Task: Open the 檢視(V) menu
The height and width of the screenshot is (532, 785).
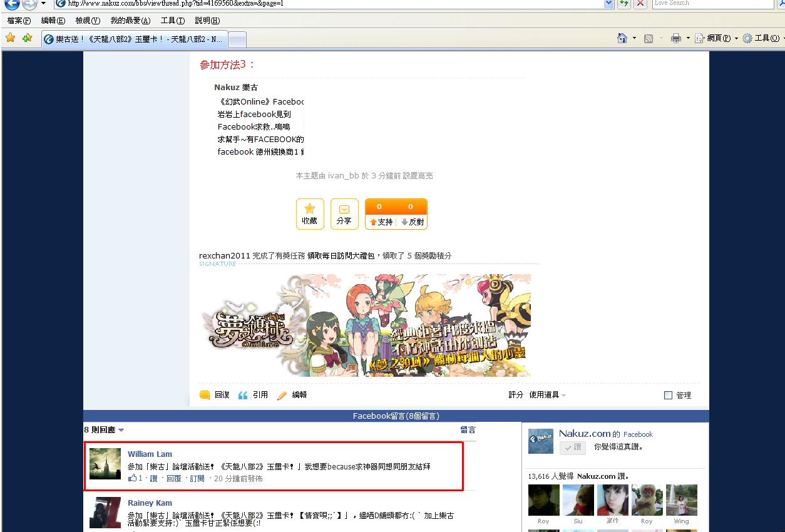Action: [88, 21]
